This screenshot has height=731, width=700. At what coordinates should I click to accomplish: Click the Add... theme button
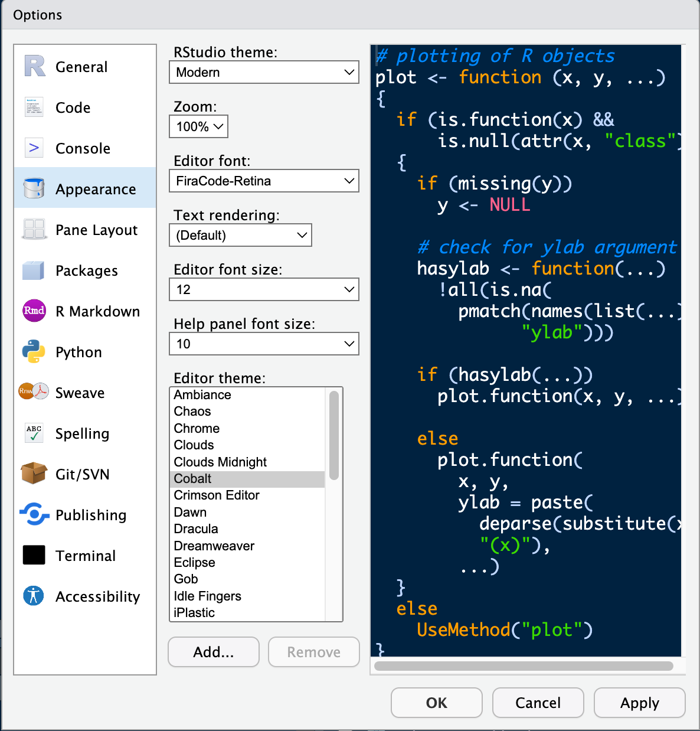pos(214,652)
